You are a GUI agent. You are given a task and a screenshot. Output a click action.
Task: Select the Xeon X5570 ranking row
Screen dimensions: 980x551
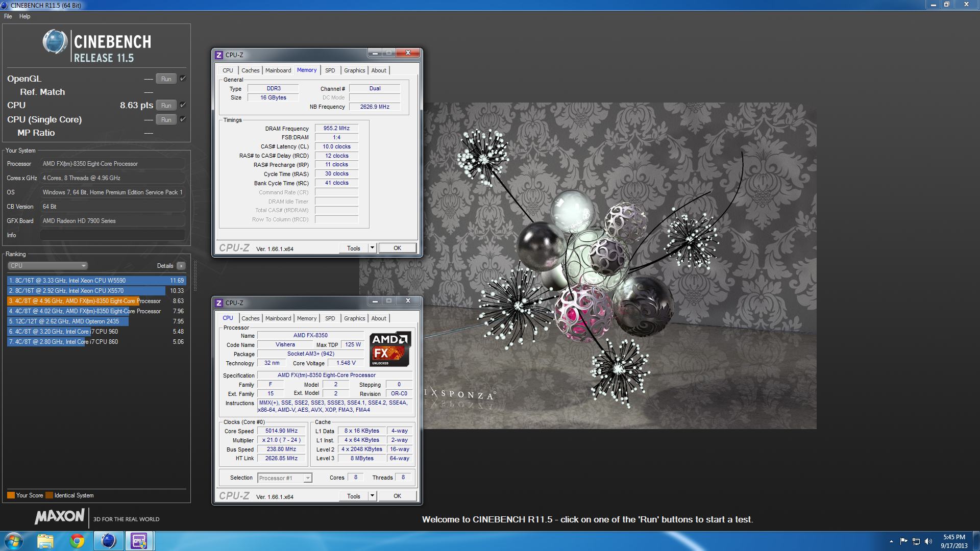tap(96, 291)
